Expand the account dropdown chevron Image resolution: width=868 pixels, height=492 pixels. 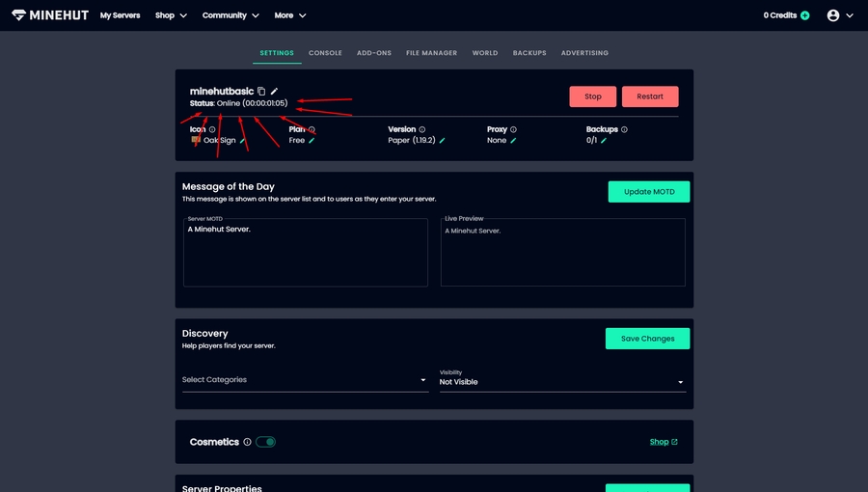click(849, 15)
